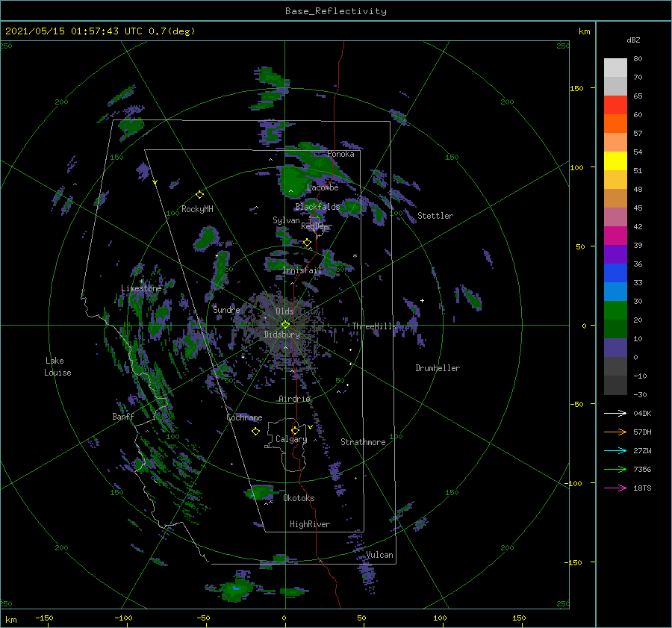This screenshot has height=628, width=672.
Task: Click the white 04DK arrow in legend
Action: coord(615,413)
